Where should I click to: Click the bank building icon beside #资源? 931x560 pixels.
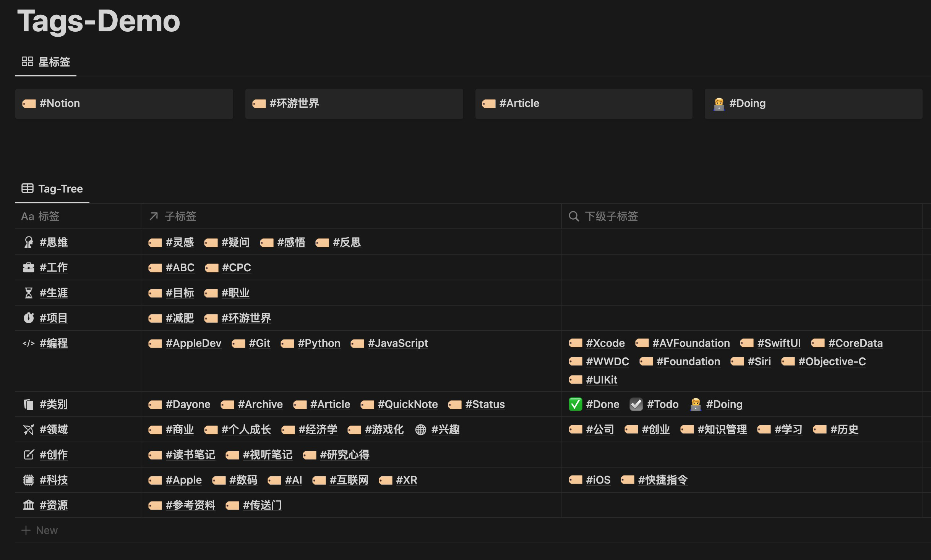[29, 505]
